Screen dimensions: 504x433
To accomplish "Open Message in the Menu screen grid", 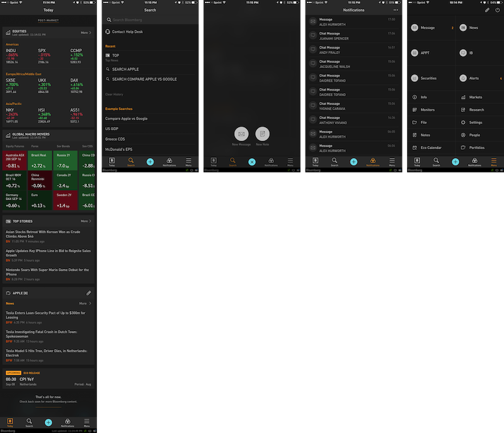I will click(431, 28).
